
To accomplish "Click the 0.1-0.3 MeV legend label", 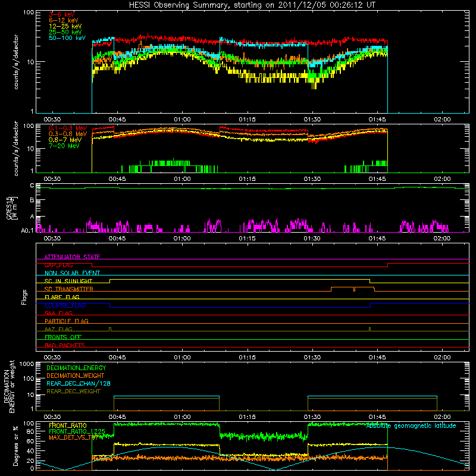I will tap(68, 128).
